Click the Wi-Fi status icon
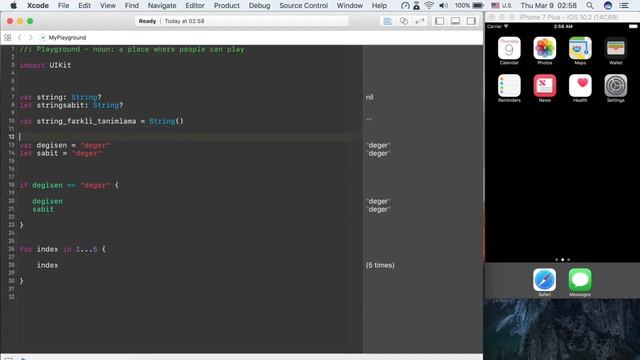The height and width of the screenshot is (360, 640). click(x=429, y=5)
